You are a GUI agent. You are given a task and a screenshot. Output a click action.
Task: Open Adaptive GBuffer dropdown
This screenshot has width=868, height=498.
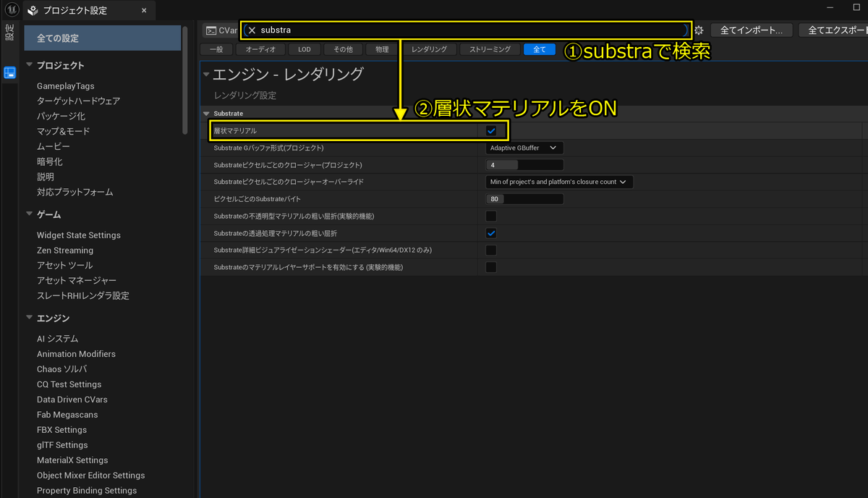[x=524, y=148]
